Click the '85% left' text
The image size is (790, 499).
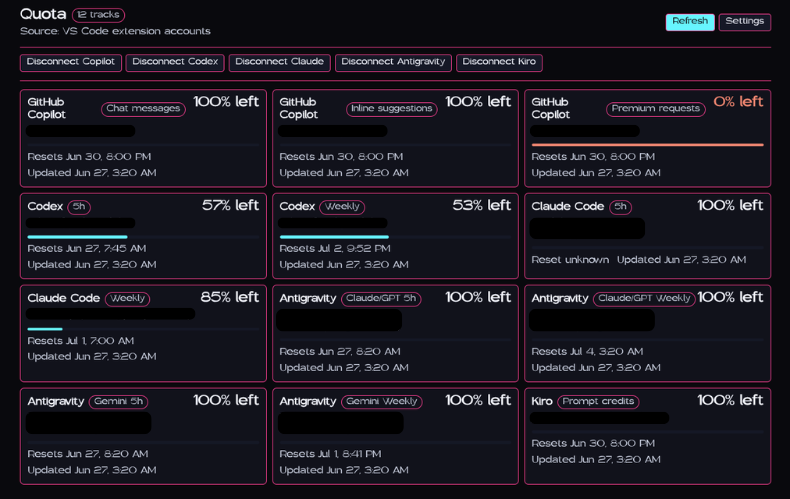pyautogui.click(x=230, y=297)
